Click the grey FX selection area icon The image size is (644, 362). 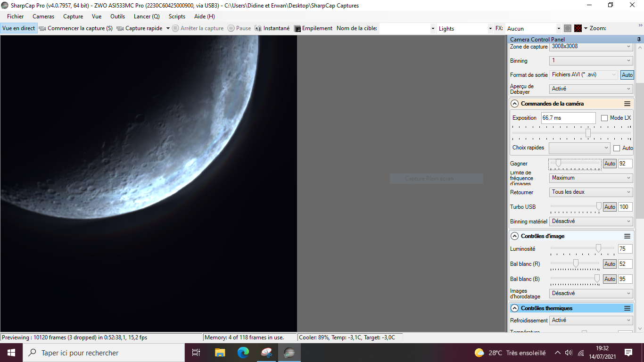(568, 28)
